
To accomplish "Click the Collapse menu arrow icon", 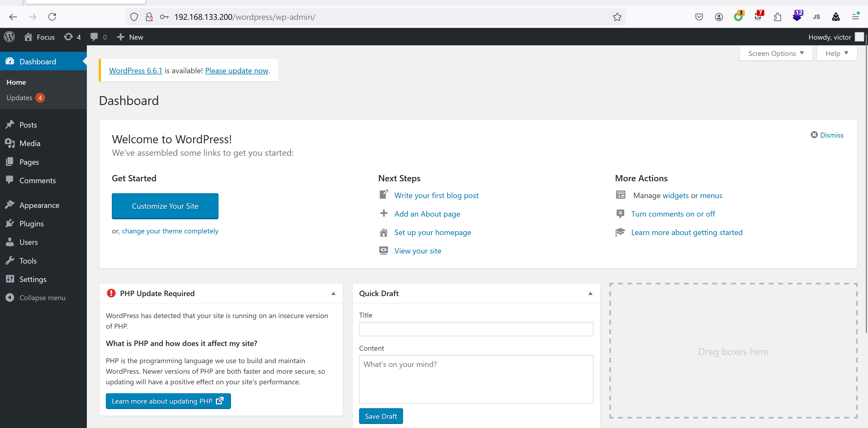I will click(x=10, y=297).
